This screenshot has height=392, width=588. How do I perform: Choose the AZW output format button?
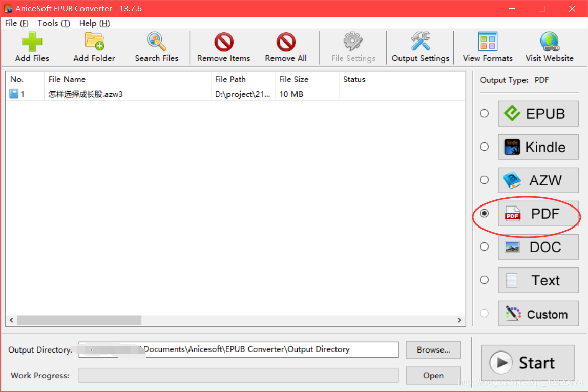click(538, 180)
